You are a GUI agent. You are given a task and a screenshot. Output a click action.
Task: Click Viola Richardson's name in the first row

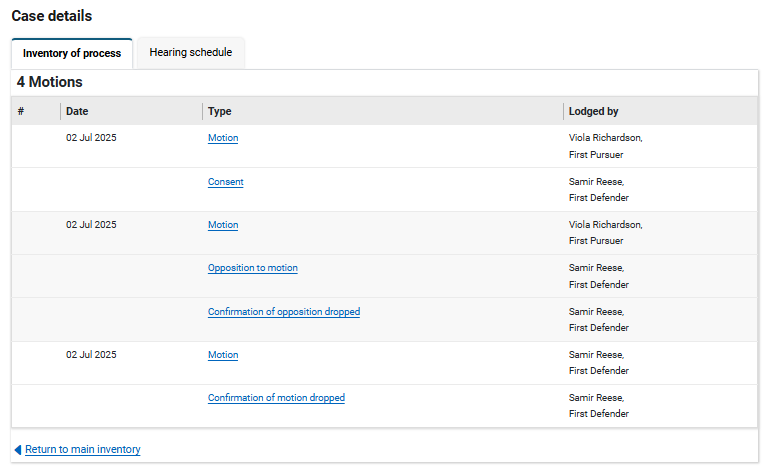pos(605,138)
